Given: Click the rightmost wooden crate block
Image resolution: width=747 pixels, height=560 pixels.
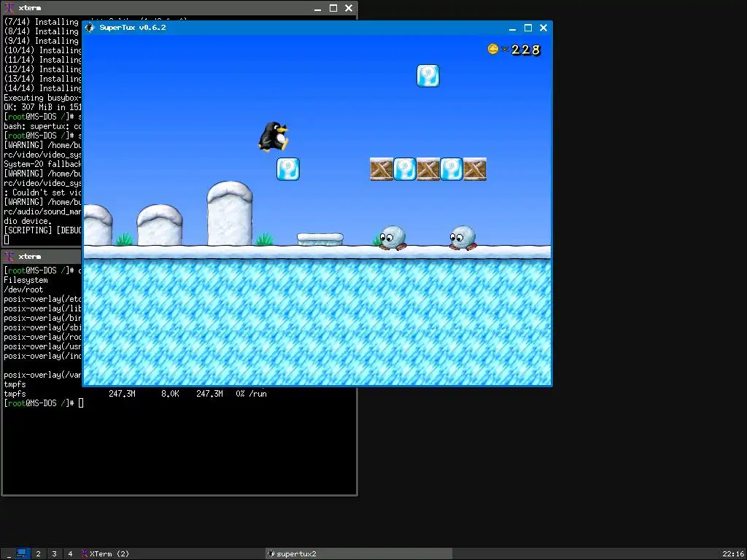Looking at the screenshot, I should tap(475, 169).
